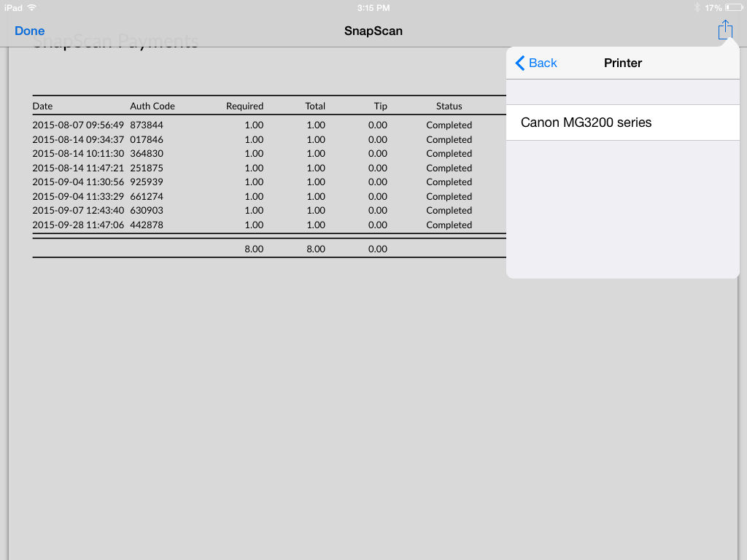Tap the 17% battery percentage
Screen dimensions: 747x560
point(713,8)
